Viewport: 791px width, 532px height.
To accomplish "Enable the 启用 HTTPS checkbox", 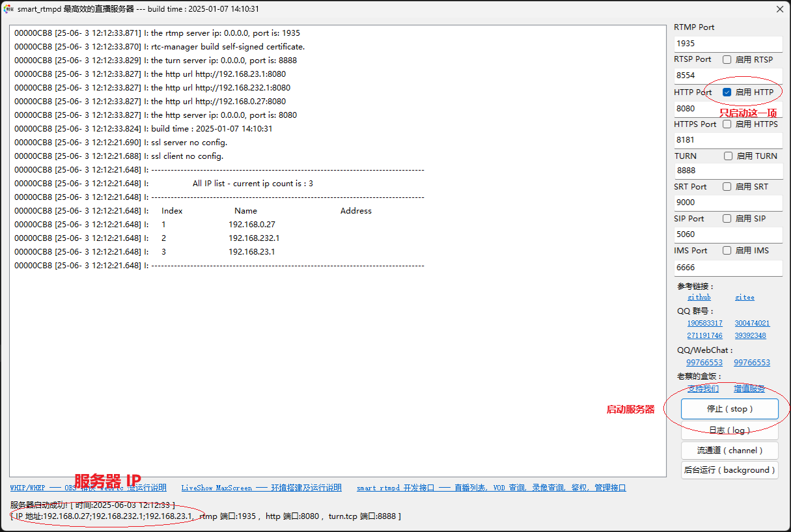I will (727, 124).
